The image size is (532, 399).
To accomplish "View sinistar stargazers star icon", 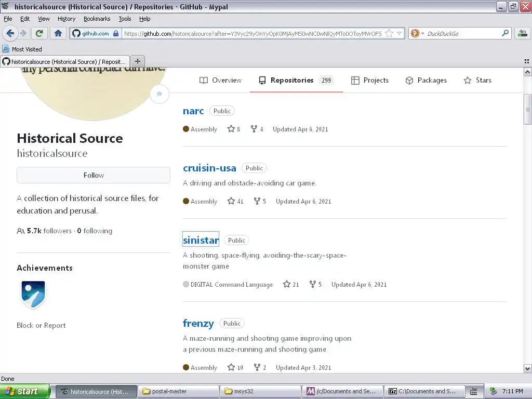I will (287, 284).
